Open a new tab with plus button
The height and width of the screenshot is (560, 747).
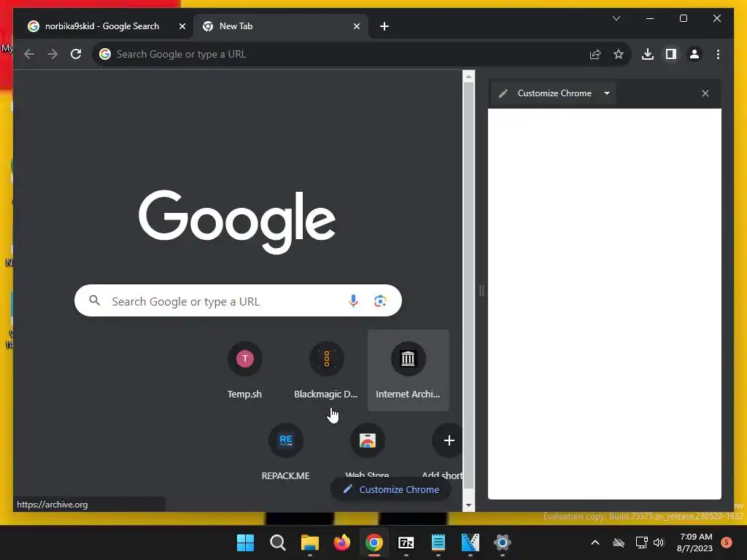(384, 26)
